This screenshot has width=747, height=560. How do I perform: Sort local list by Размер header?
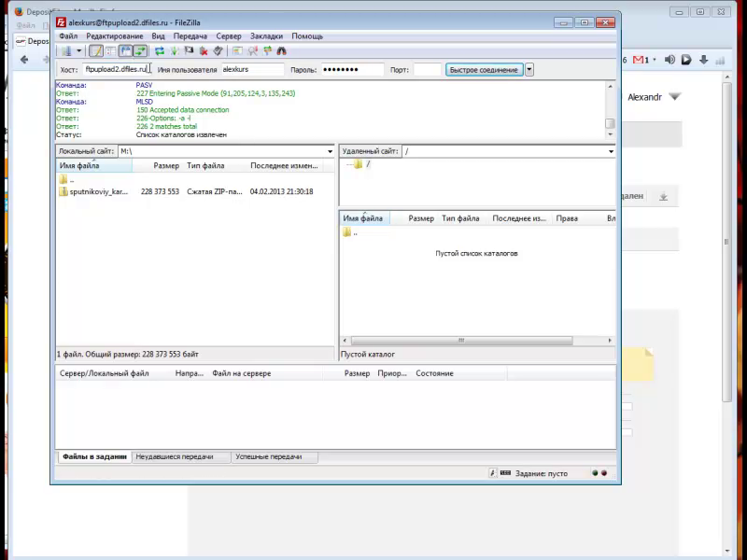[157, 166]
